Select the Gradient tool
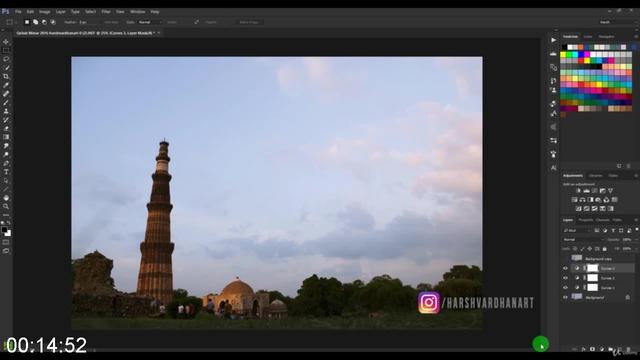The width and height of the screenshot is (640, 360). [6, 137]
